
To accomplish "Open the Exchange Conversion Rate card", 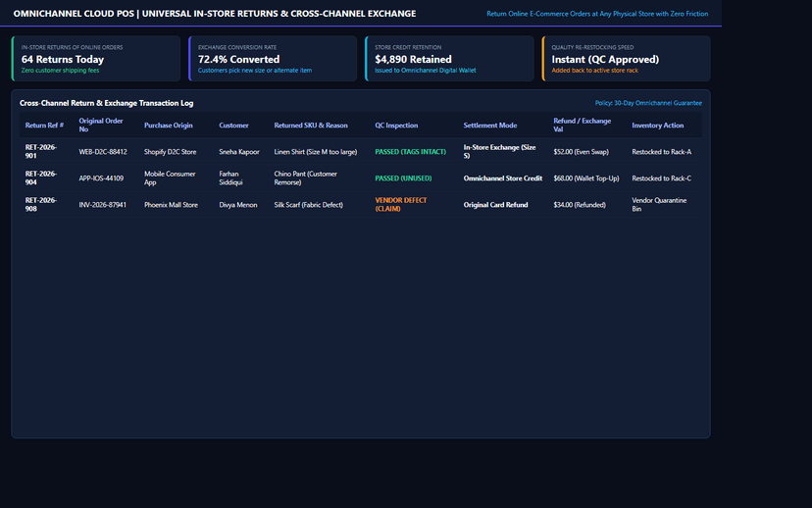I will coord(273,59).
